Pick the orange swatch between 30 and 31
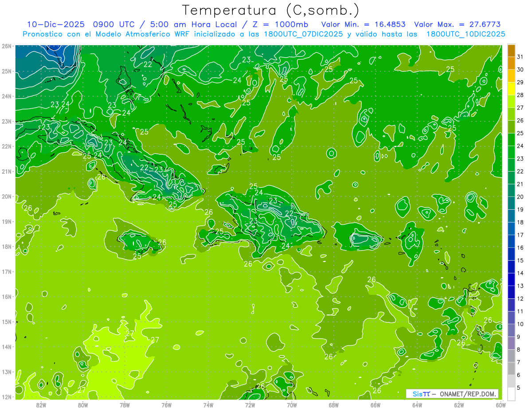532x411 pixels. click(511, 63)
